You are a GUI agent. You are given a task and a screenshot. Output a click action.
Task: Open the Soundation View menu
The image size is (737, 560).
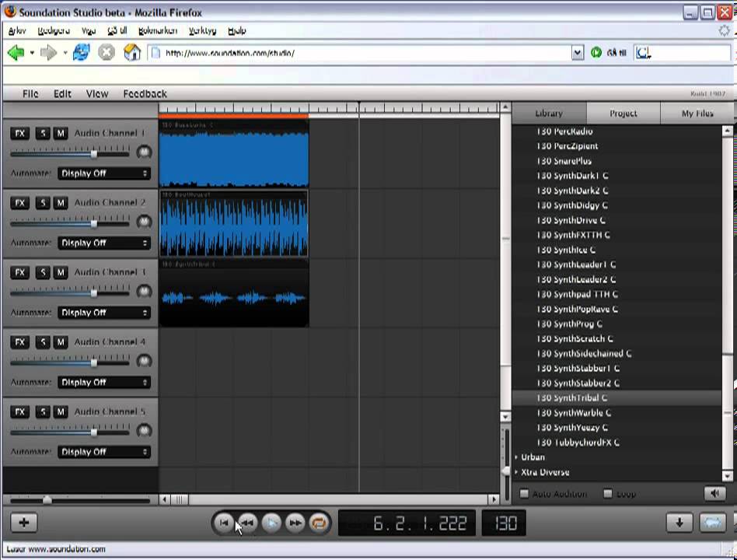pos(97,93)
